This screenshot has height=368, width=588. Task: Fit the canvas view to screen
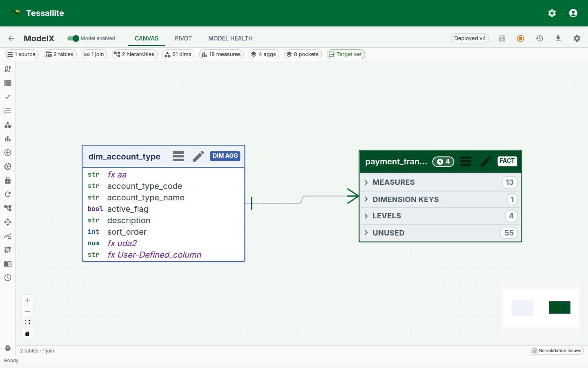tap(27, 322)
